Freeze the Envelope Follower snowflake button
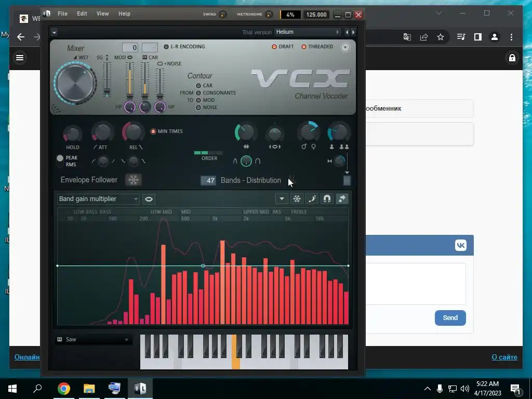This screenshot has height=399, width=532. click(134, 180)
